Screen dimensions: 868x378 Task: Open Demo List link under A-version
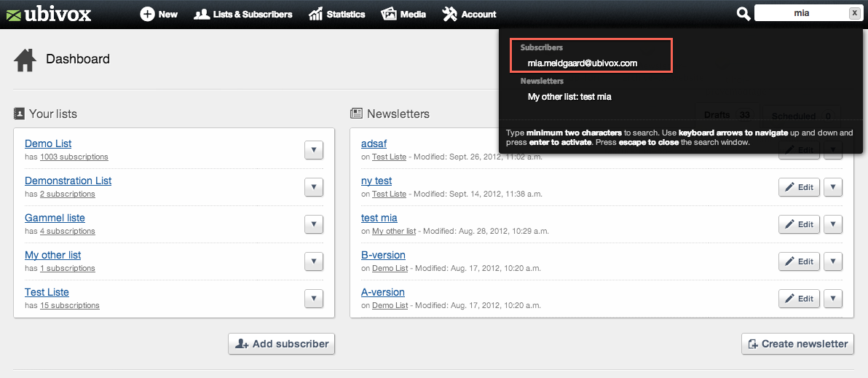tap(390, 305)
